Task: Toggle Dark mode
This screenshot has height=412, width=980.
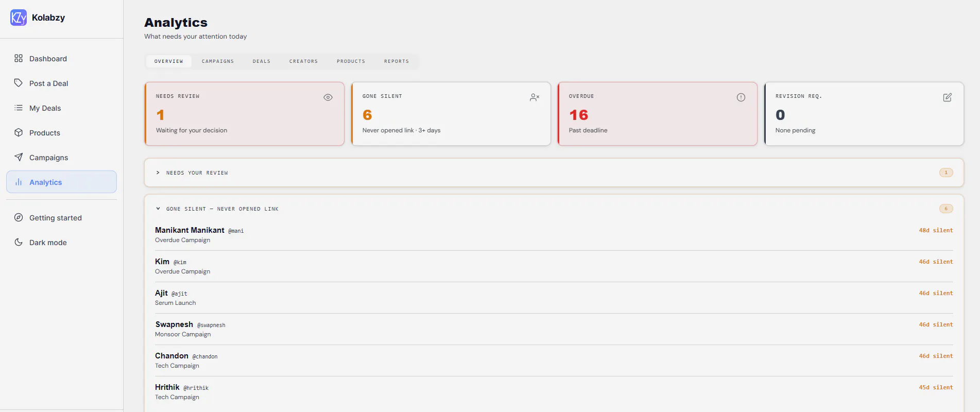Action: pos(61,243)
